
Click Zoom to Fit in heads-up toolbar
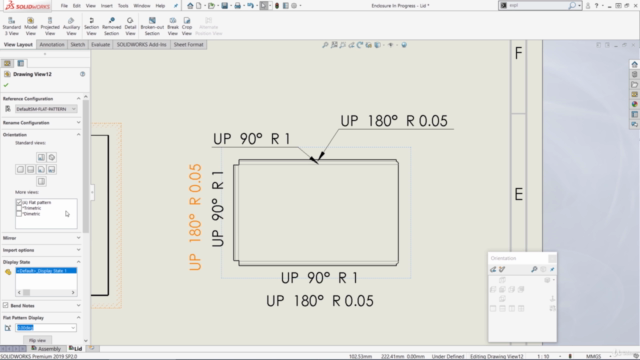(x=325, y=45)
